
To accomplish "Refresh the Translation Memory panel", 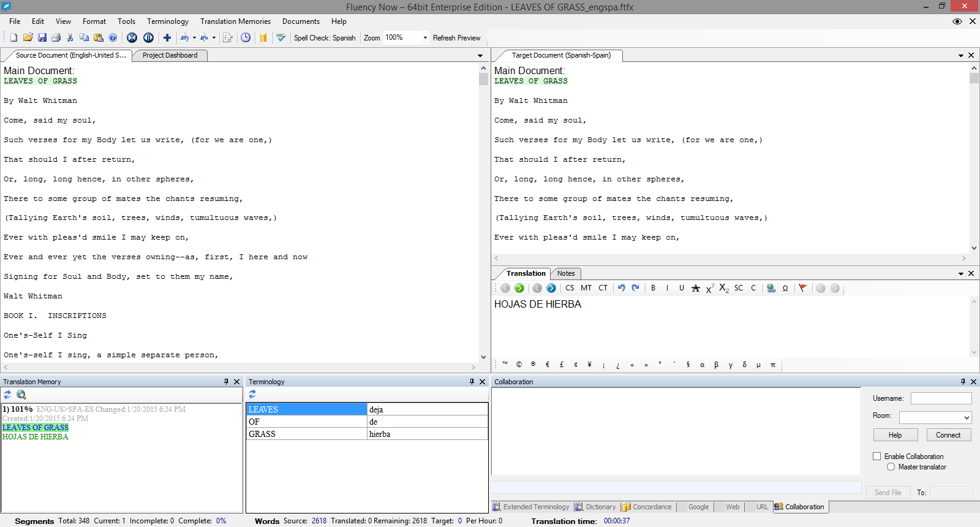I will (7, 395).
